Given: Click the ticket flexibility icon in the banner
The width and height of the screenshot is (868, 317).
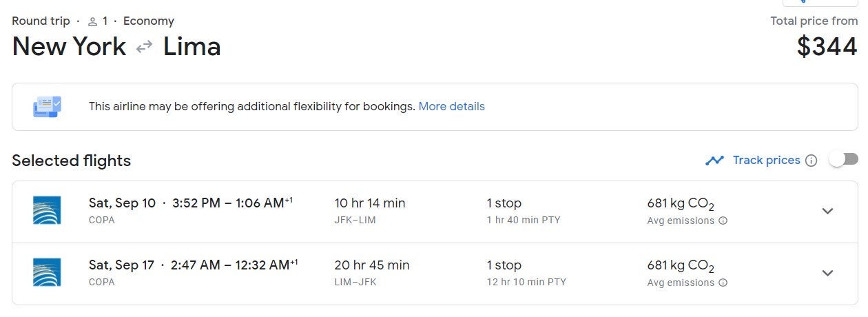Looking at the screenshot, I should [x=47, y=107].
